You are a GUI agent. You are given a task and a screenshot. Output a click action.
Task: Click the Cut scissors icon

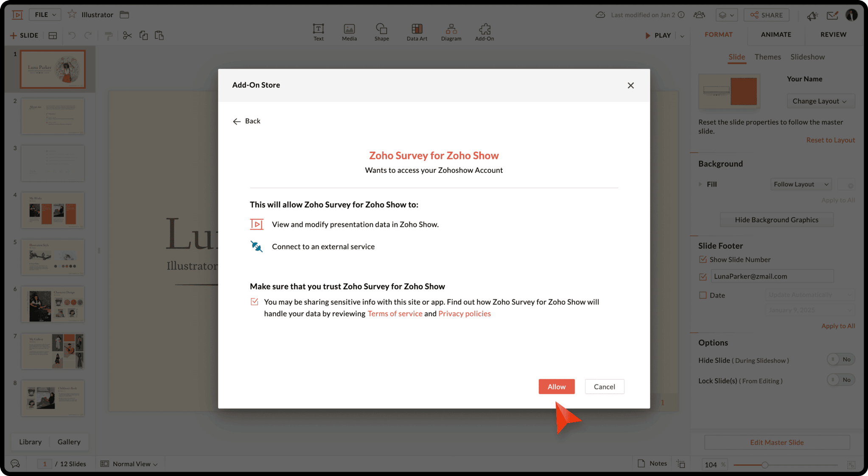coord(127,35)
